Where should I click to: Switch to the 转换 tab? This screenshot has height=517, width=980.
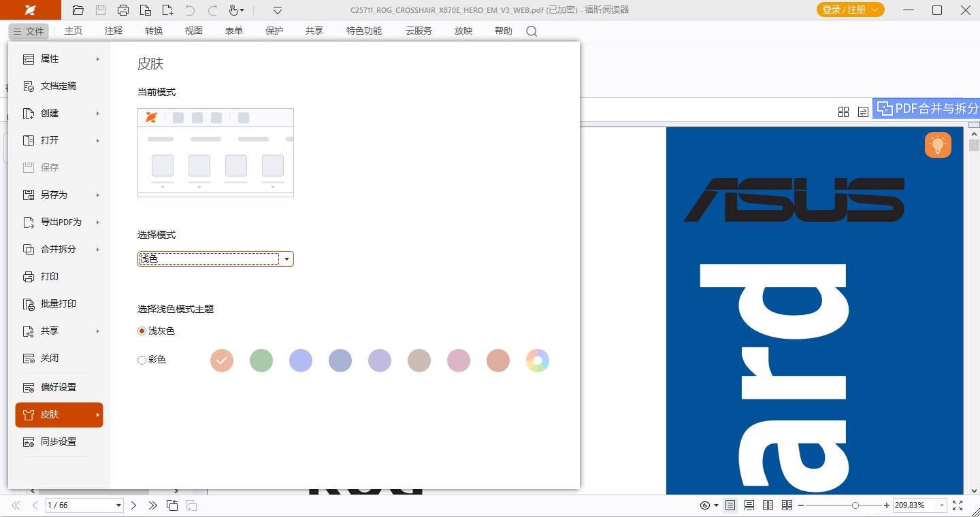(154, 31)
